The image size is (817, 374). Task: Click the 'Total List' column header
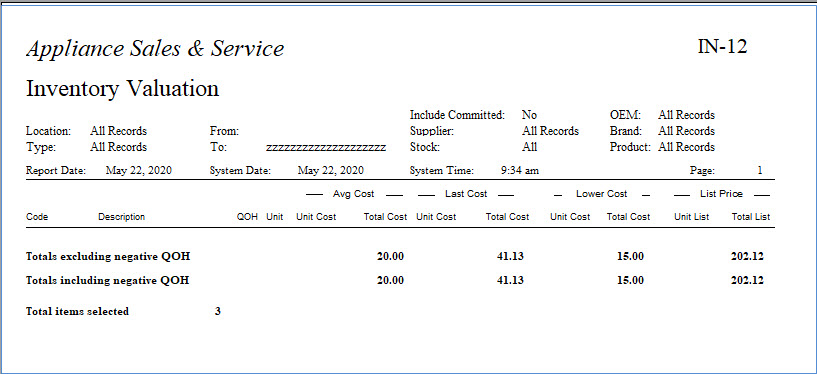tap(751, 217)
